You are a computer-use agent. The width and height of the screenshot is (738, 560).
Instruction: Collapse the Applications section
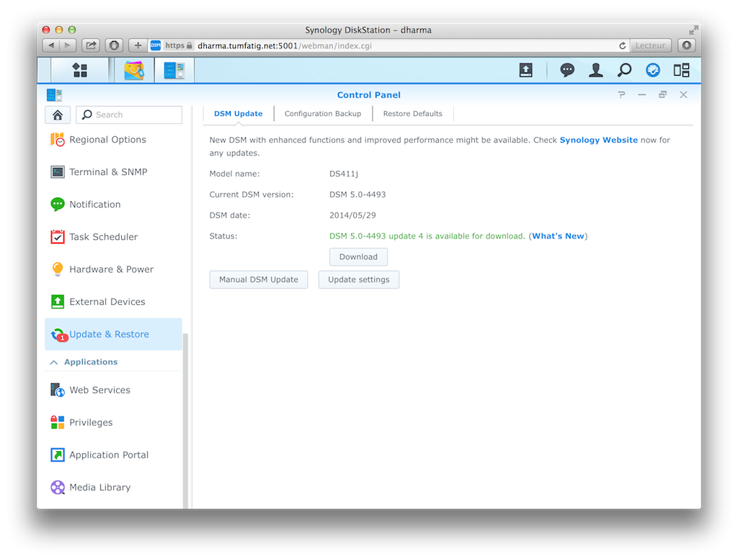click(x=54, y=363)
